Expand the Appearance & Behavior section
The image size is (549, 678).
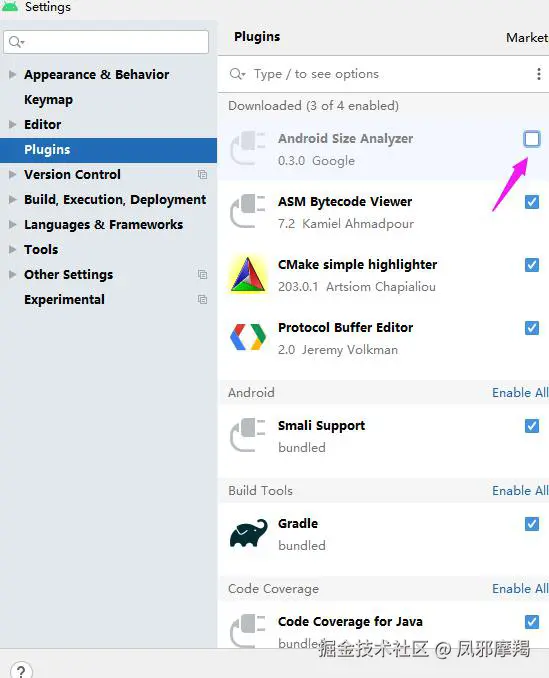point(13,74)
